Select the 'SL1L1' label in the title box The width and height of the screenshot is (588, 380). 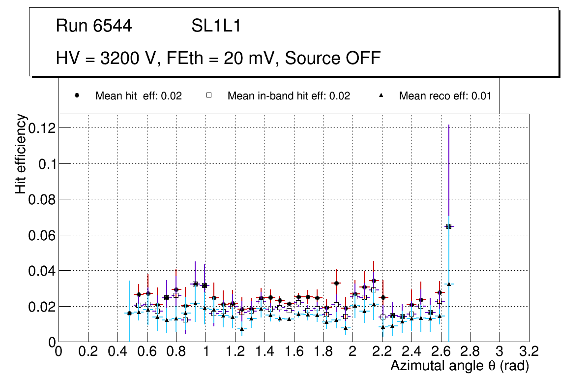216,26
